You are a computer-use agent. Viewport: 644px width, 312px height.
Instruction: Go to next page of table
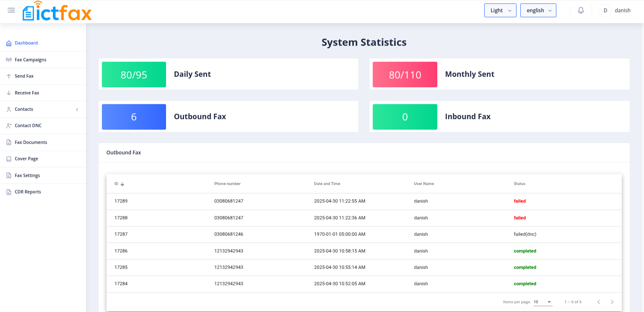click(612, 302)
